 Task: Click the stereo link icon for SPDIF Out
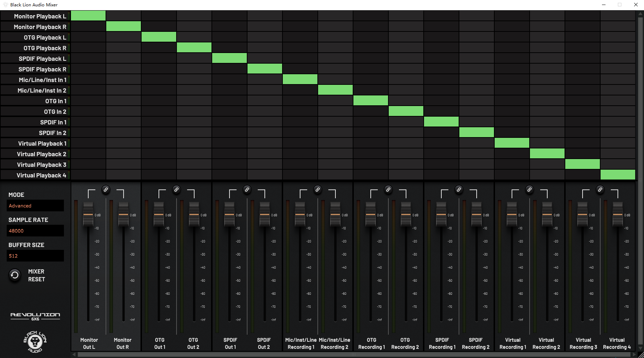[x=247, y=190]
